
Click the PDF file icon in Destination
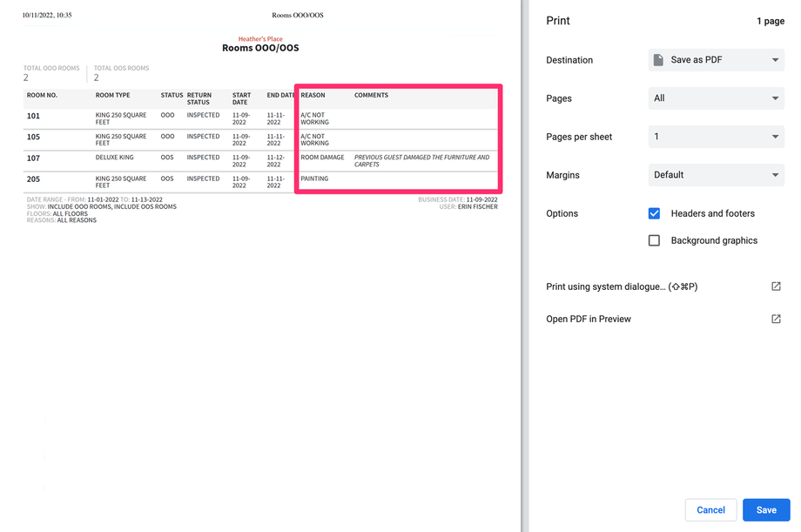coord(658,60)
